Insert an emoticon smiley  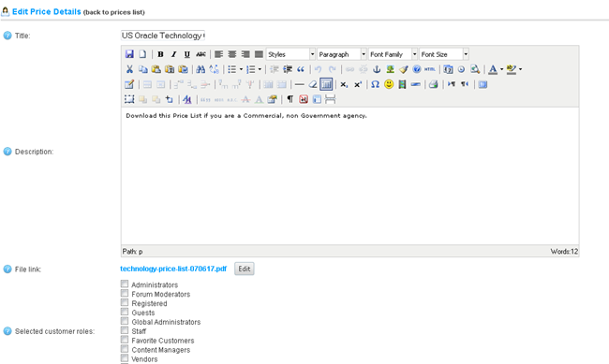389,84
